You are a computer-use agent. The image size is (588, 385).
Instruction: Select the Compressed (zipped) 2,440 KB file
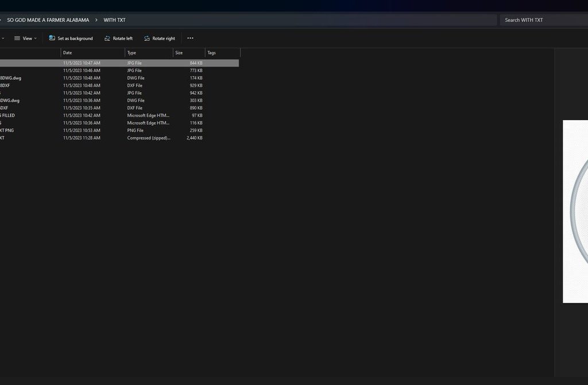click(x=115, y=138)
